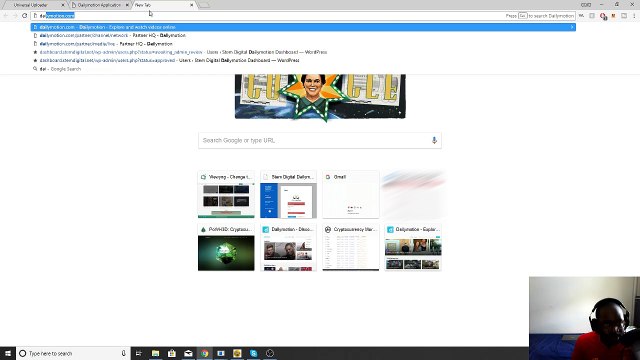Close the Dailymotion Application tab
Image resolution: width=640 pixels, height=360 pixels.
127,5
